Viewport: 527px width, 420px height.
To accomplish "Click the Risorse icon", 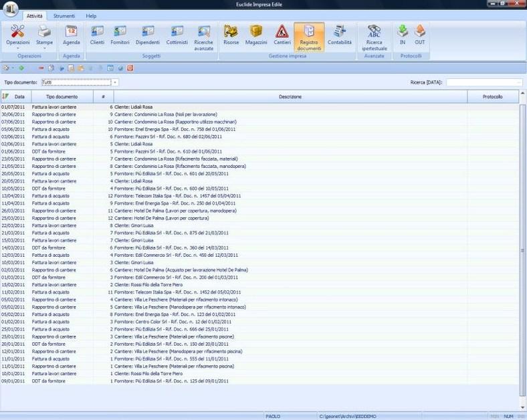I will (231, 35).
